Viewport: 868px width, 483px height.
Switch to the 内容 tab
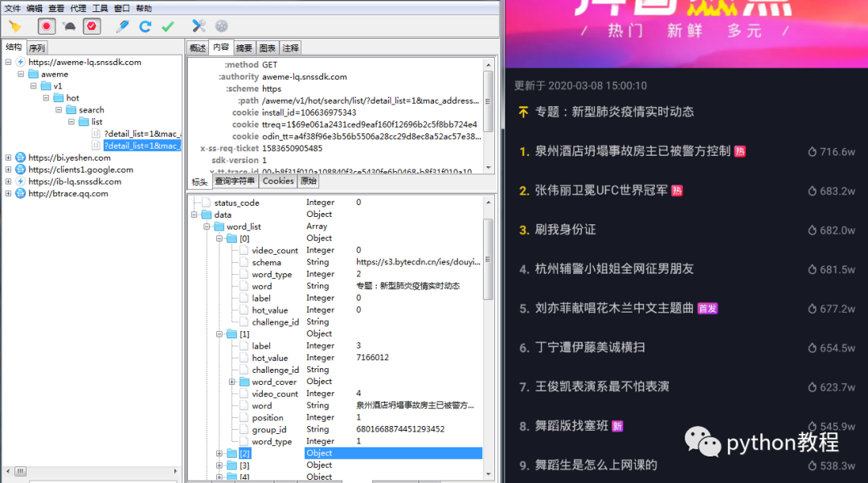click(x=221, y=47)
